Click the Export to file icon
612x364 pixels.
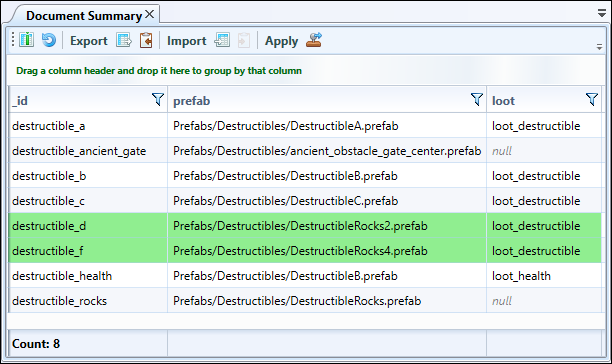pos(124,40)
